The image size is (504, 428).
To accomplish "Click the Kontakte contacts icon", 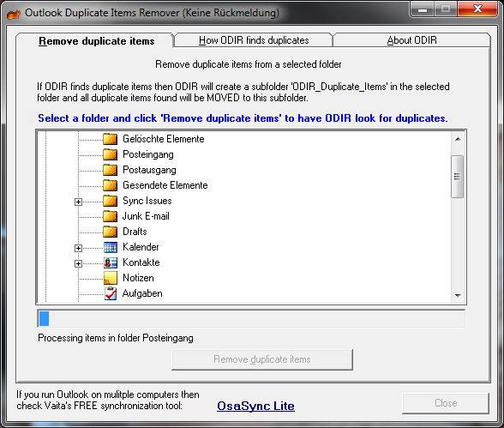I will click(111, 262).
